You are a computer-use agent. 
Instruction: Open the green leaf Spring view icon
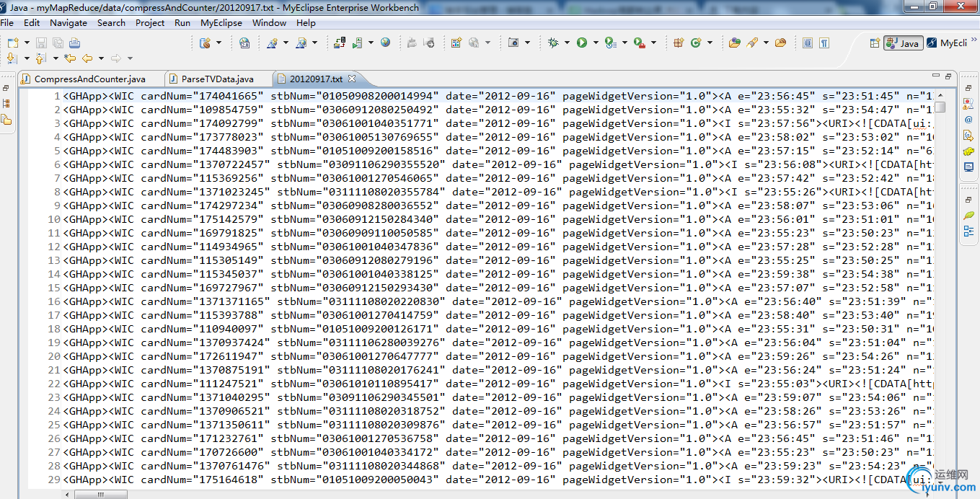tap(968, 216)
